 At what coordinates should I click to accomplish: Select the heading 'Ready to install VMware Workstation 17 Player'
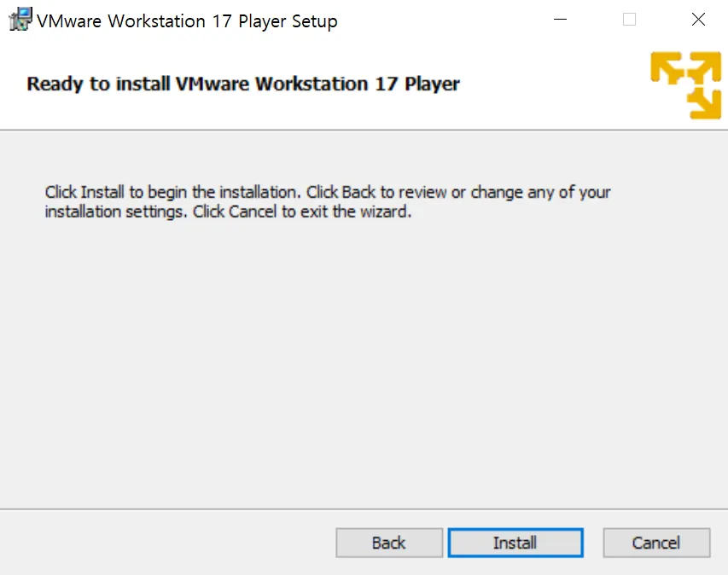click(x=243, y=84)
